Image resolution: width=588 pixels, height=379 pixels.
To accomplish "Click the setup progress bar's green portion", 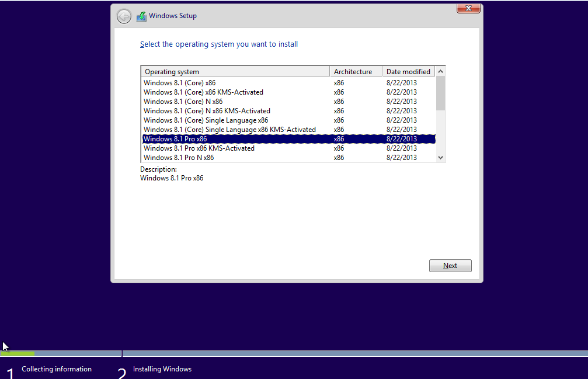I will pos(18,353).
